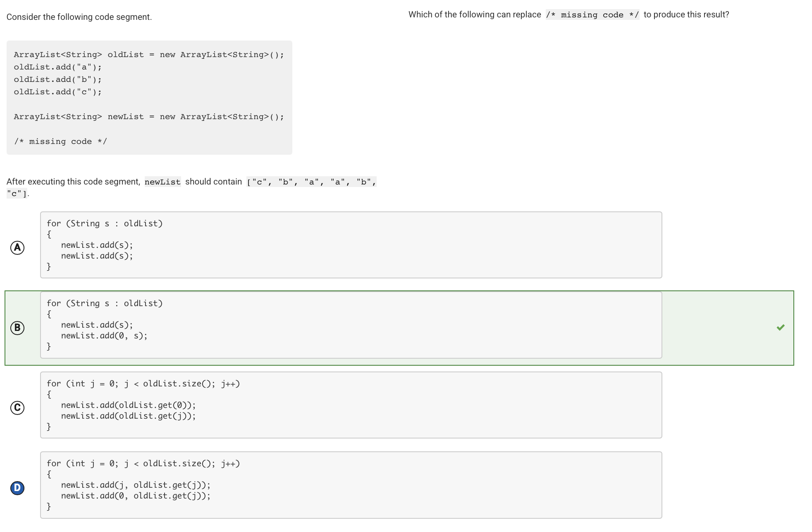Click the blue circled D answer marker
The width and height of the screenshot is (812, 532).
(x=17, y=487)
